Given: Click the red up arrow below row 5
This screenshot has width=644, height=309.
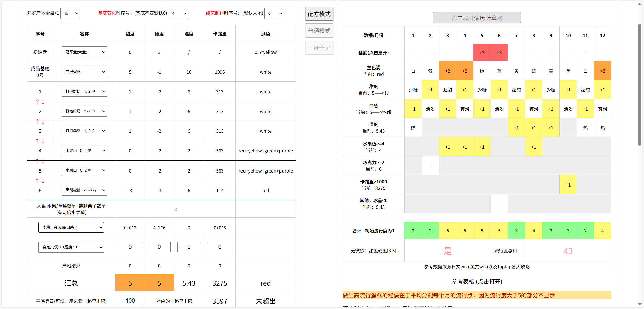Looking at the screenshot, I should click(x=37, y=181).
